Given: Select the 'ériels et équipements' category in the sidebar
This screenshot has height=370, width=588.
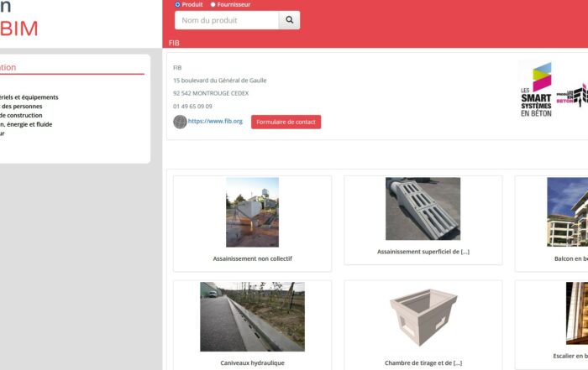Looking at the screenshot, I should (x=30, y=97).
